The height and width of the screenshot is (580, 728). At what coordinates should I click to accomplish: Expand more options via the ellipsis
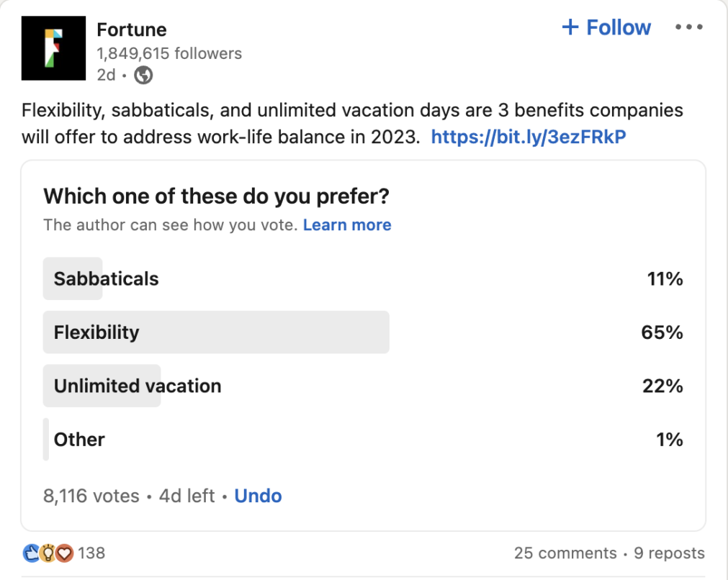click(689, 27)
